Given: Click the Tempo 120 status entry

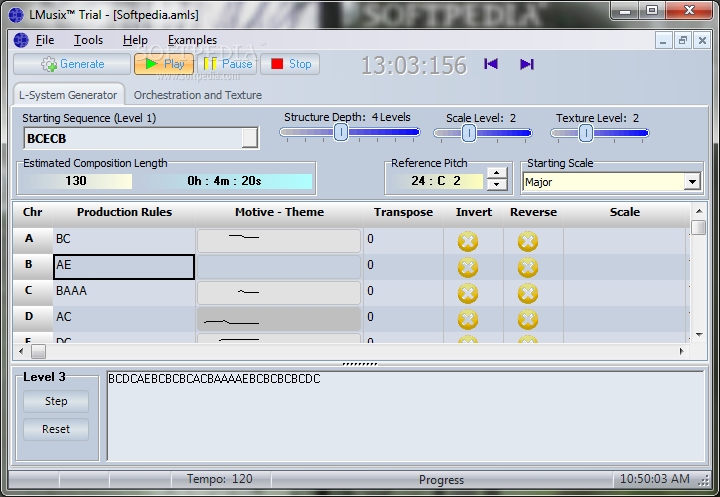Looking at the screenshot, I should click(x=219, y=479).
